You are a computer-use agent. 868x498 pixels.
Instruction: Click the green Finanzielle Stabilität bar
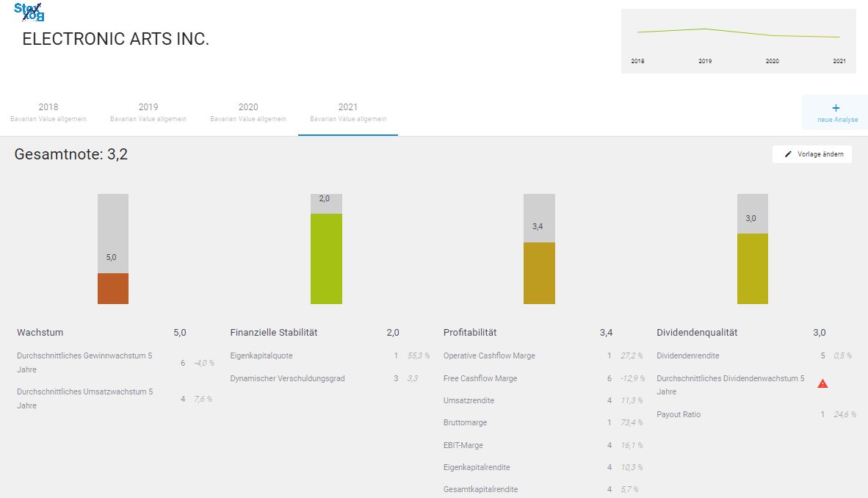326,259
